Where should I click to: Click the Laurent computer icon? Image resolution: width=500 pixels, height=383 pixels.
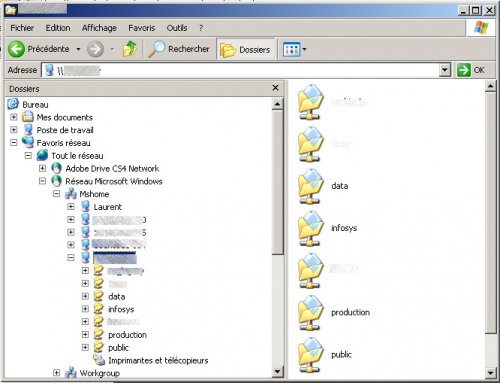(x=85, y=207)
